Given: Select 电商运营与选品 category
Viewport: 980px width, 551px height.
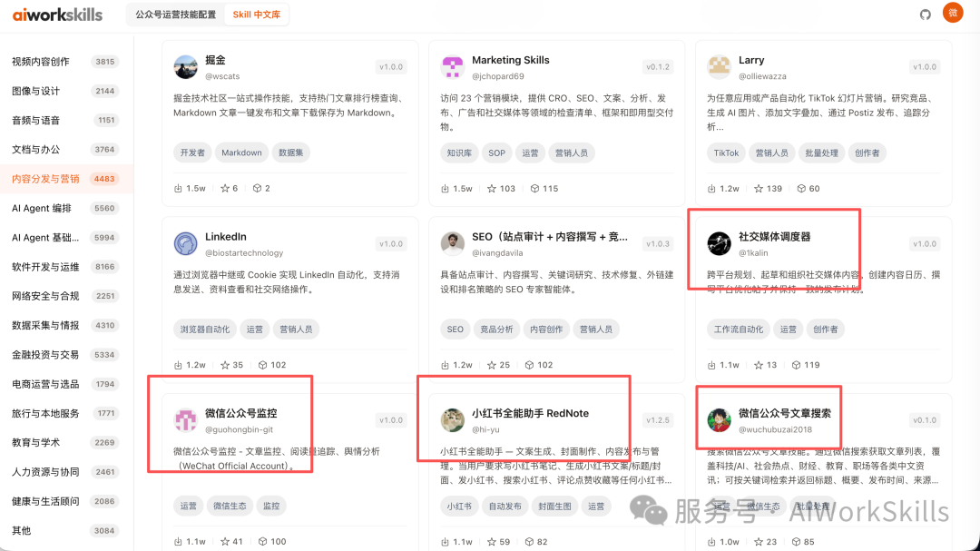Looking at the screenshot, I should (66, 384).
